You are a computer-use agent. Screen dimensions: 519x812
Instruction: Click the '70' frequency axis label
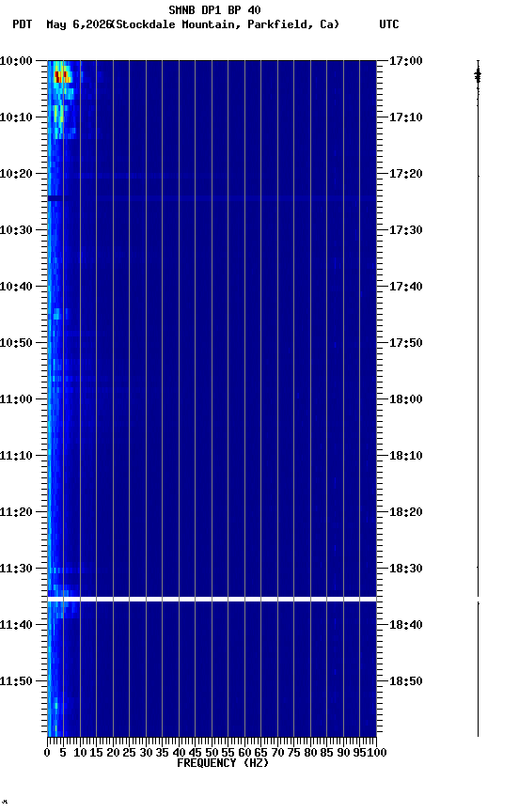tap(277, 754)
